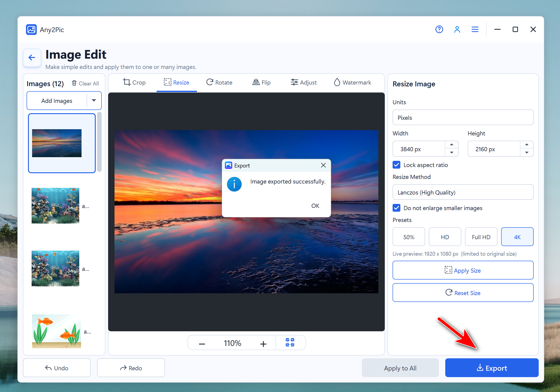The width and height of the screenshot is (560, 392).
Task: Decrease width with down arrow
Action: point(451,153)
